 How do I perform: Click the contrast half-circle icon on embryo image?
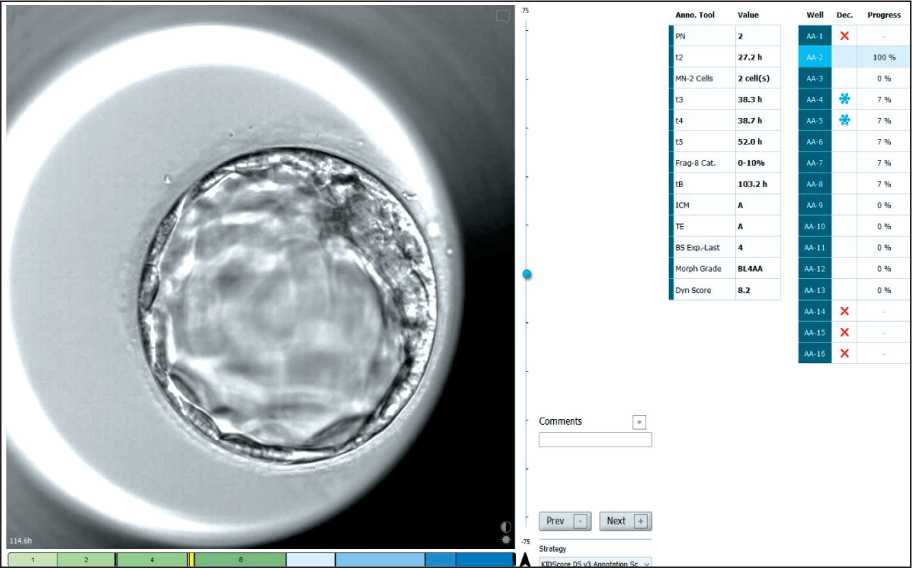(x=505, y=527)
